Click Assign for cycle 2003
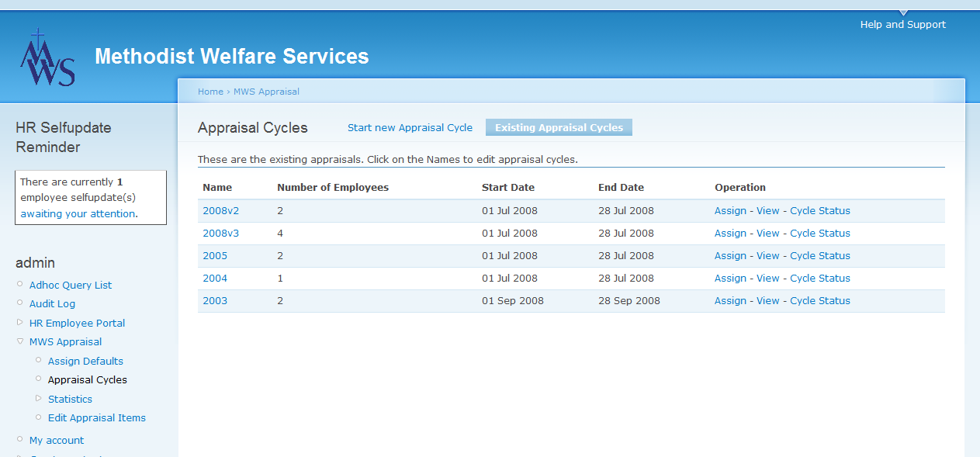Viewport: 980px width, 457px height. (x=730, y=300)
